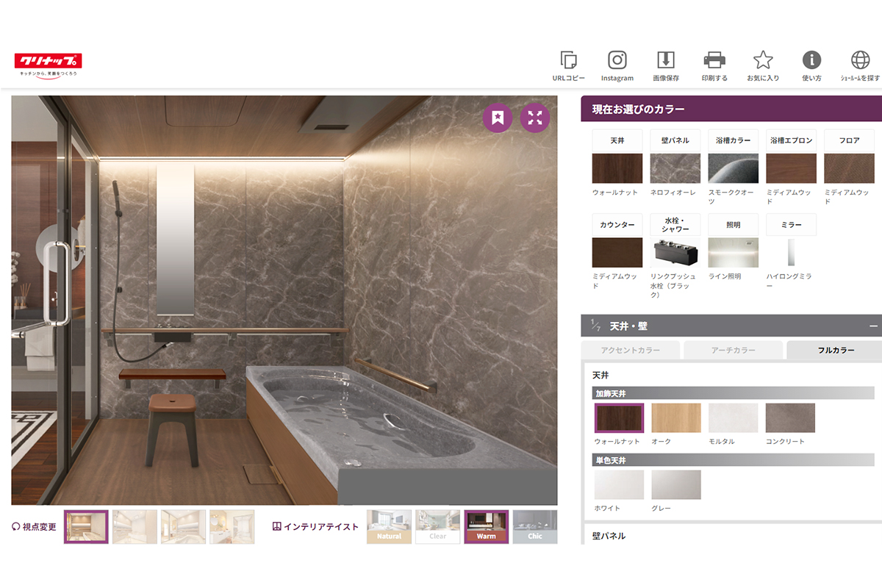Select the Natural interior taste thumbnail
Screen dimensions: 882x588
pyautogui.click(x=389, y=527)
